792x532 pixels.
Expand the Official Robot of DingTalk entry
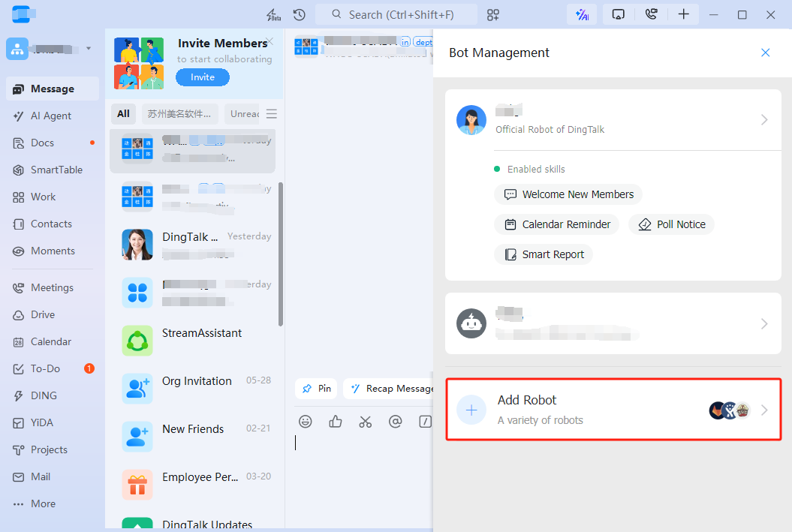763,120
